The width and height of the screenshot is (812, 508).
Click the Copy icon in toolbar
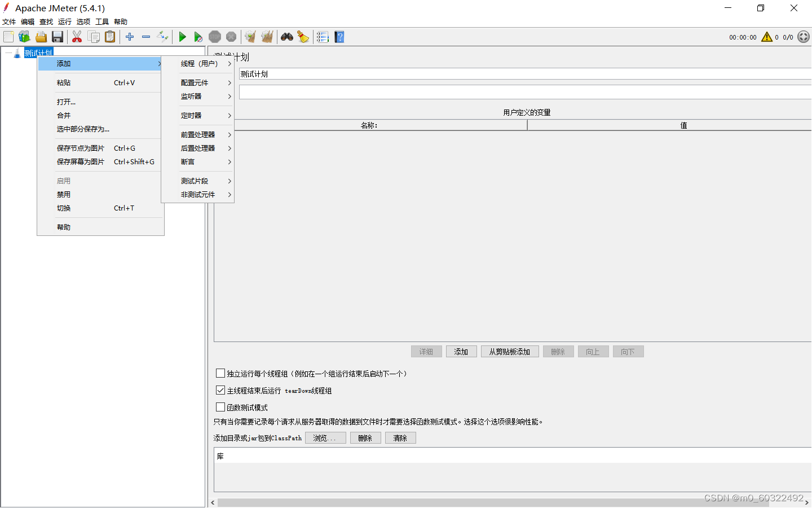pyautogui.click(x=94, y=37)
